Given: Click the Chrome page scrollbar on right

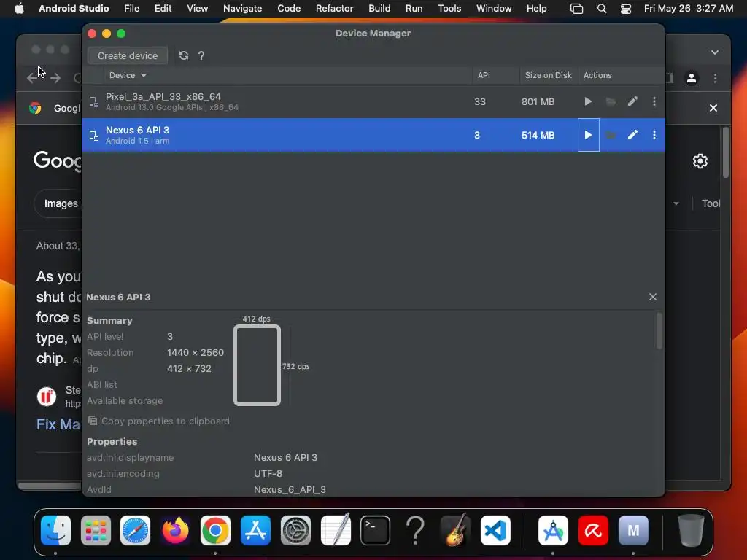Looking at the screenshot, I should click(726, 152).
